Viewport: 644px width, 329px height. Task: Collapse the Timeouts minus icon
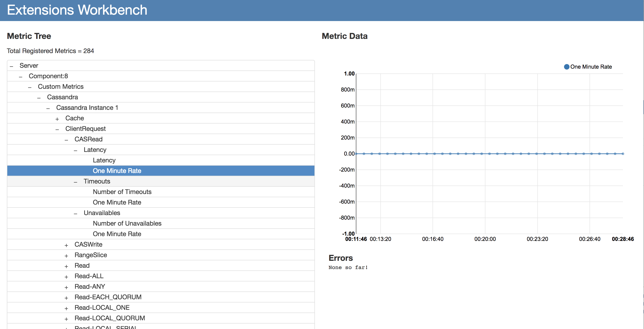76,182
